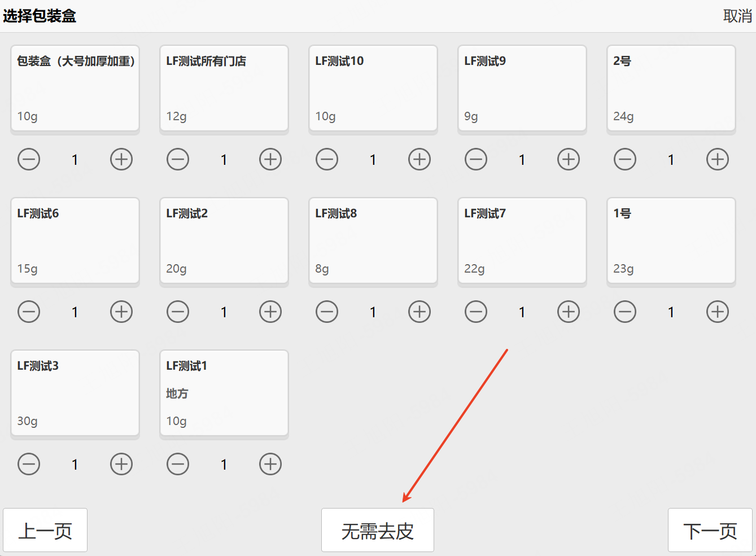Select the LF测试9 packaging box card
This screenshot has height=556, width=756.
[522, 88]
